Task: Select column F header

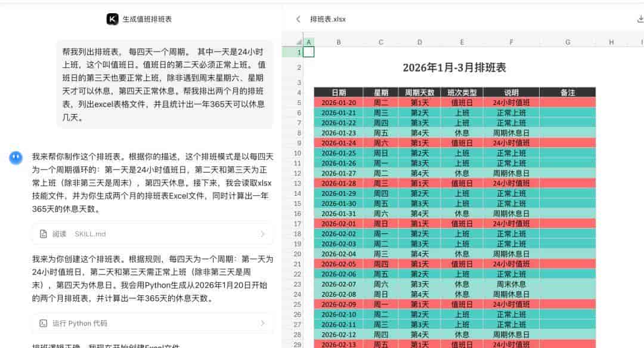Action: [512, 42]
